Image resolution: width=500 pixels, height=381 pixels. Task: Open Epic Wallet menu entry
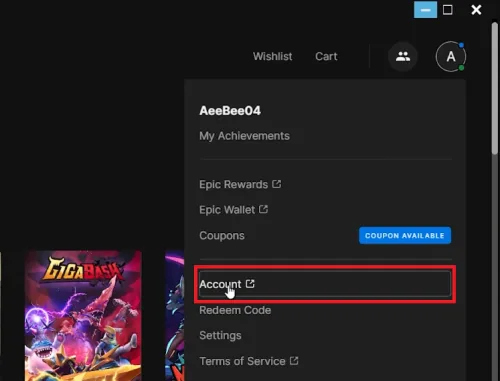pos(233,210)
